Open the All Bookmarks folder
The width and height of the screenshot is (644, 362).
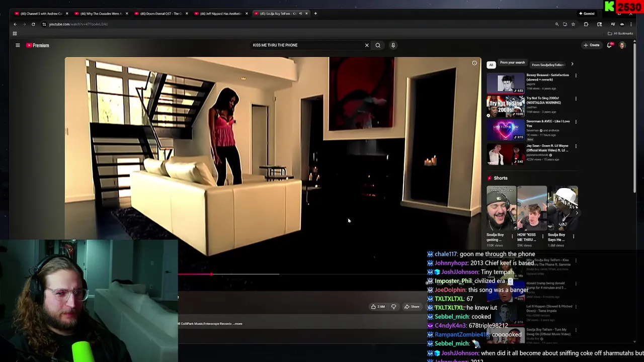point(620,34)
